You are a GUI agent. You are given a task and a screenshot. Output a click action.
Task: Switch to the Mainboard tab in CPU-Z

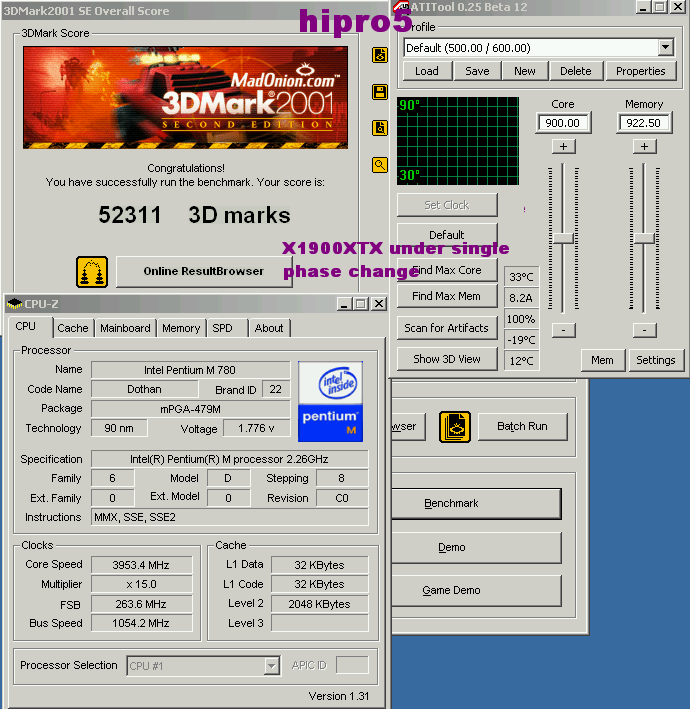tap(125, 328)
